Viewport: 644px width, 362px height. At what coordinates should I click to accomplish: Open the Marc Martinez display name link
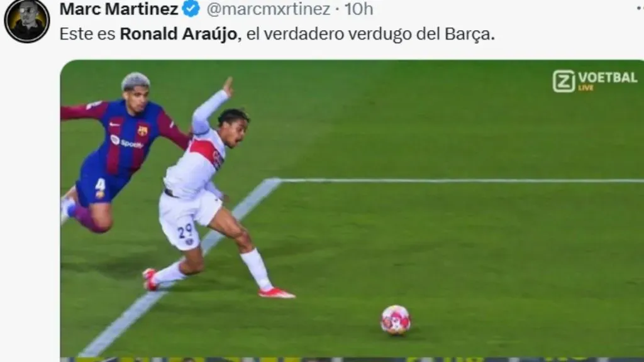pyautogui.click(x=119, y=9)
